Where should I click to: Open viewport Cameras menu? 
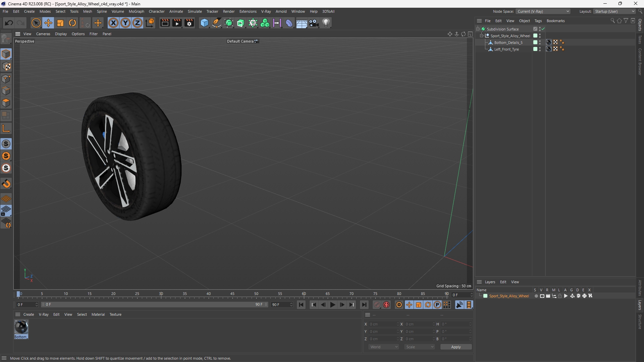(43, 34)
